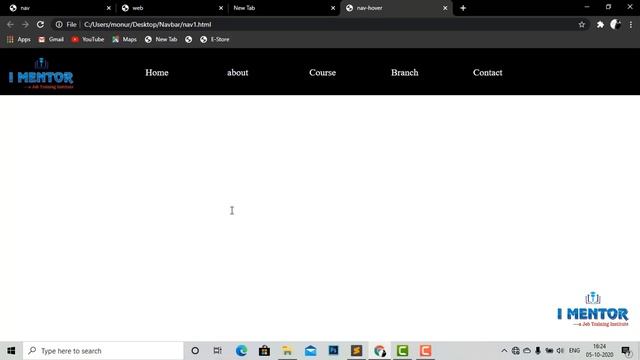Launch Microsoft Edge from taskbar
The height and width of the screenshot is (360, 640).
pyautogui.click(x=241, y=351)
